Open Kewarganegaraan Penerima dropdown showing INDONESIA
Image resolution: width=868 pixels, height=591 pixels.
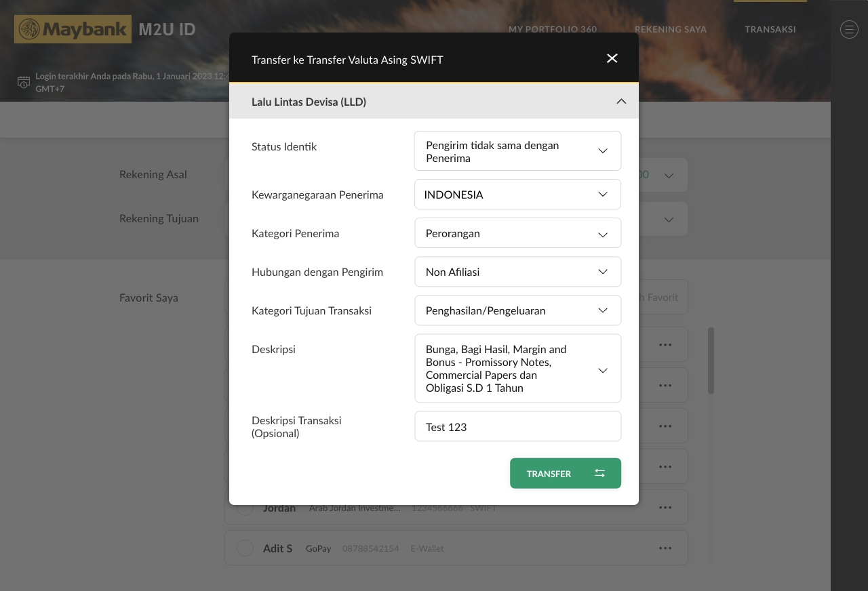[x=517, y=195]
